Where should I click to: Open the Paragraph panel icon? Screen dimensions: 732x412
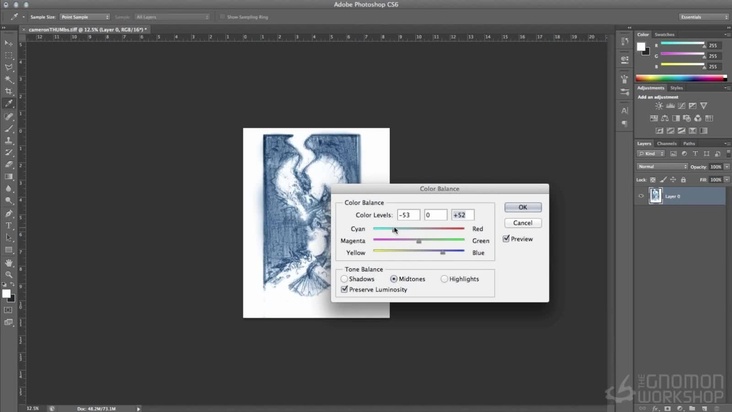pos(625,124)
